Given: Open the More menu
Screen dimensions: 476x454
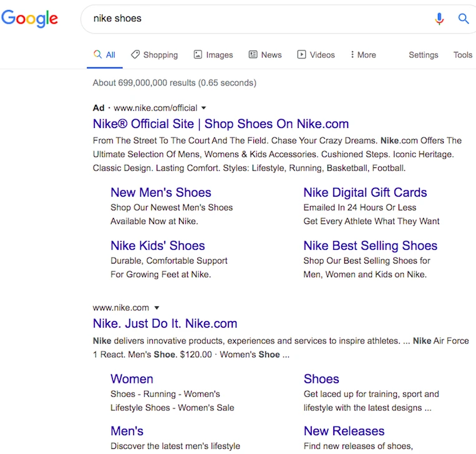Looking at the screenshot, I should coord(363,55).
